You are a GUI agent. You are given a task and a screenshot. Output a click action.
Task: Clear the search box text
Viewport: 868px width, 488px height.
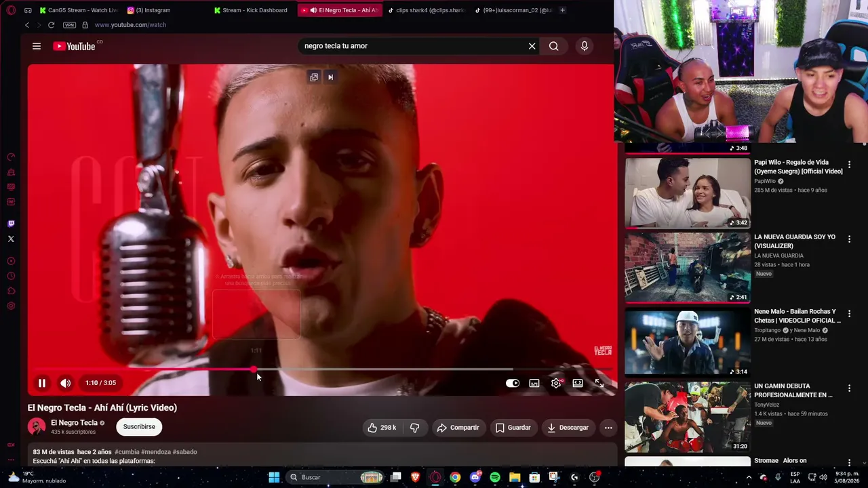click(x=532, y=46)
